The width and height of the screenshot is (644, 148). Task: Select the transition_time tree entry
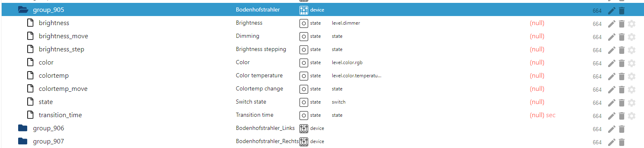(60, 115)
